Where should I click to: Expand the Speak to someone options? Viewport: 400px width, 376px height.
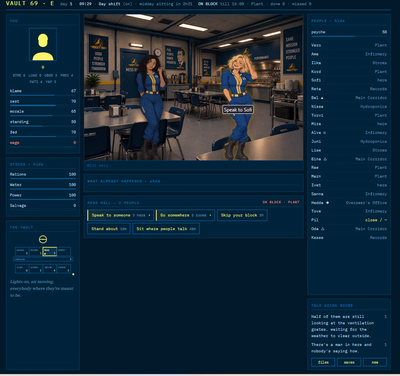(121, 215)
